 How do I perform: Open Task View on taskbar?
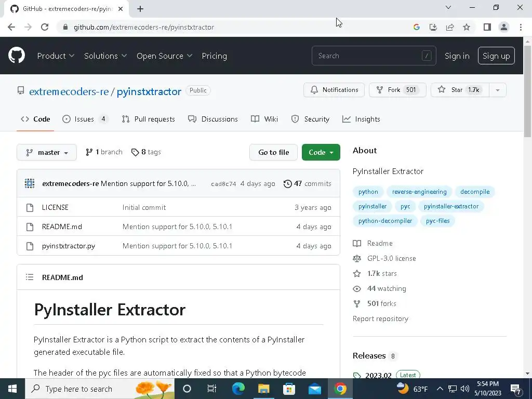212,389
